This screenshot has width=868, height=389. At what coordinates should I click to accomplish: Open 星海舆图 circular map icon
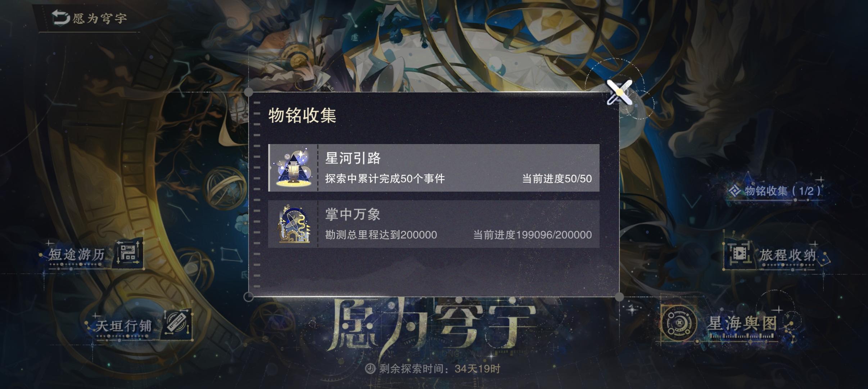(x=678, y=323)
